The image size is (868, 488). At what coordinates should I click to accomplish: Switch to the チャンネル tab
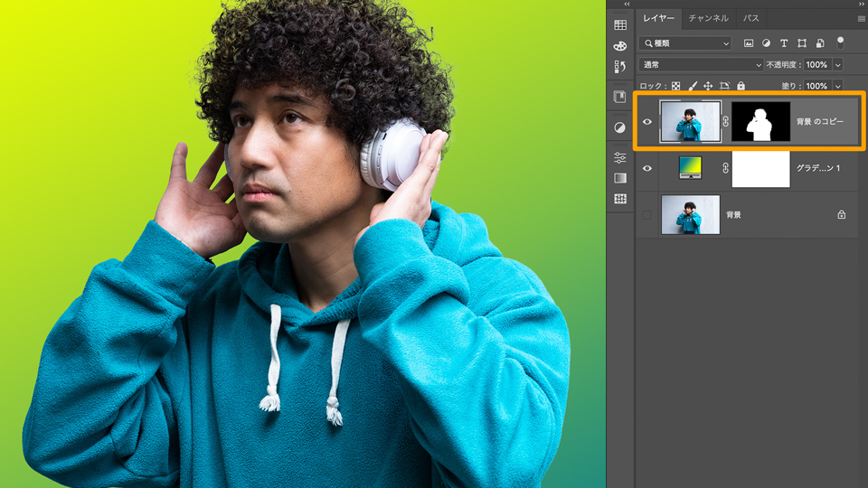(708, 18)
